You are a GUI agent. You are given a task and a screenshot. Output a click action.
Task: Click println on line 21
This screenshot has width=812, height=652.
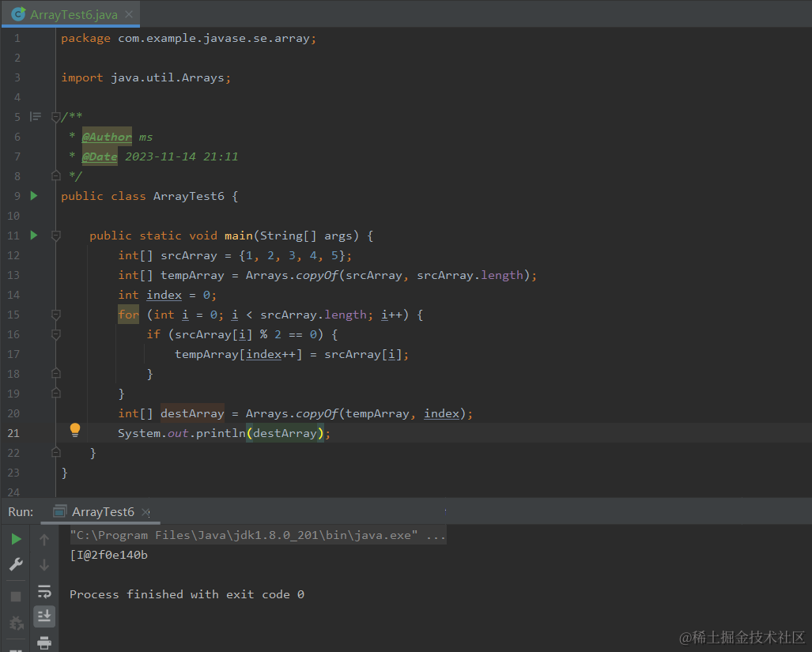pos(221,433)
